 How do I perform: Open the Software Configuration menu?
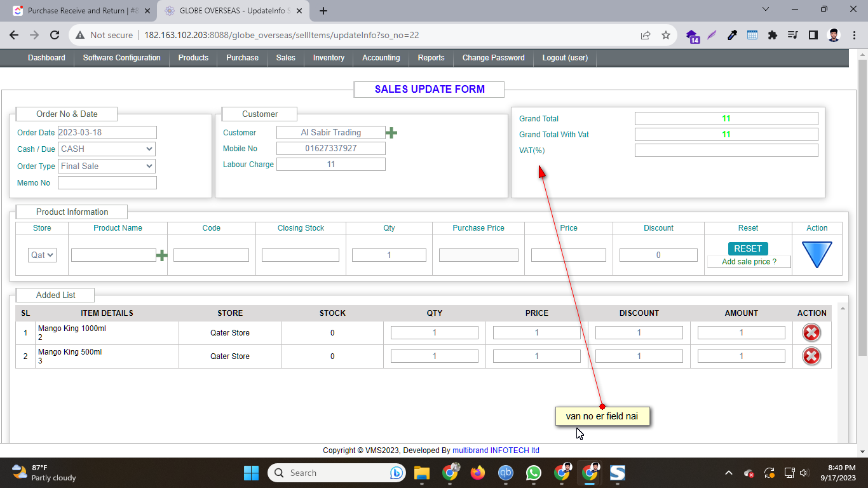click(121, 58)
